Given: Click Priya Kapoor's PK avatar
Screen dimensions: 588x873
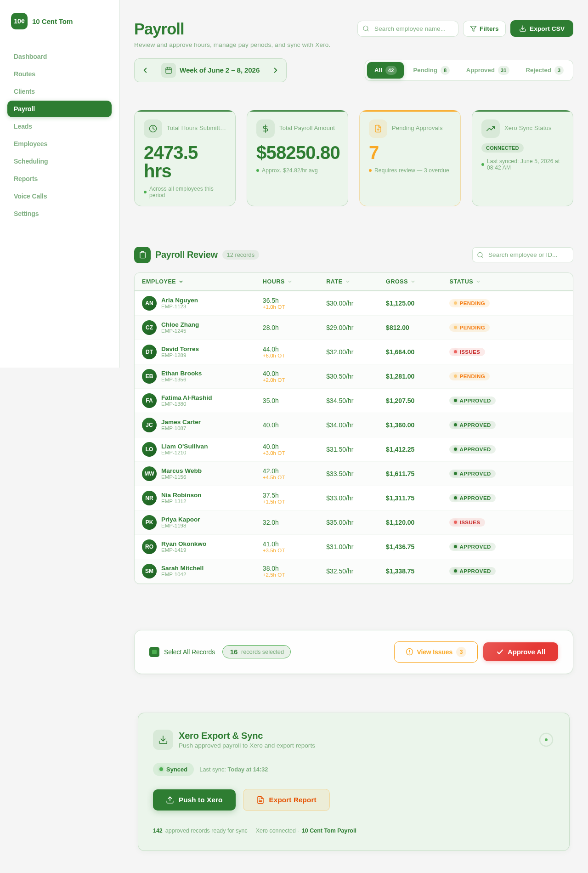Looking at the screenshot, I should click(x=149, y=522).
